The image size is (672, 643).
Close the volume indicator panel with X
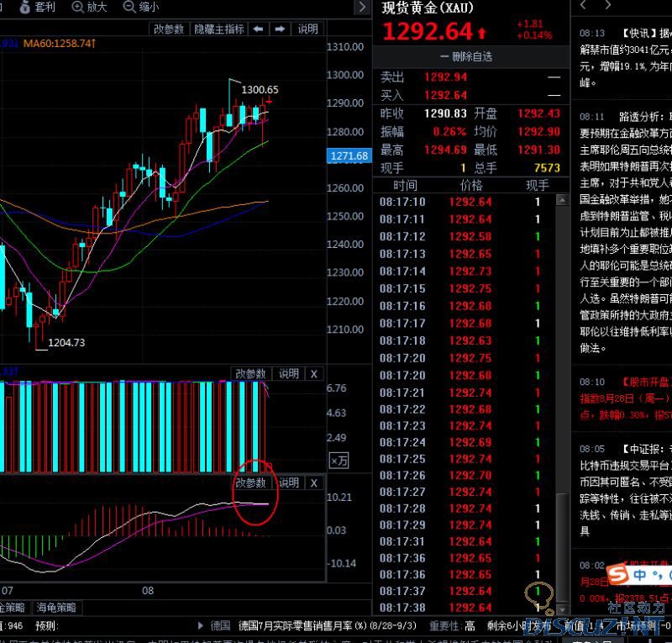tap(314, 373)
